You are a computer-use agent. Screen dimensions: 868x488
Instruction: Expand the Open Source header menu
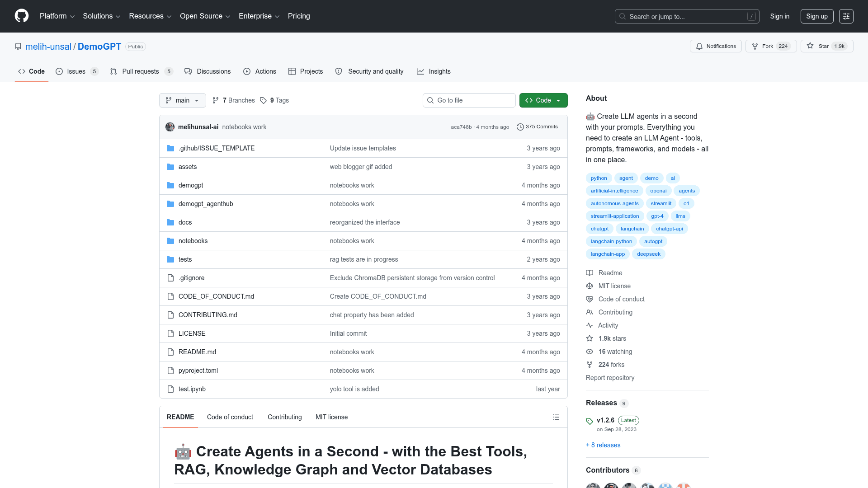(x=205, y=16)
